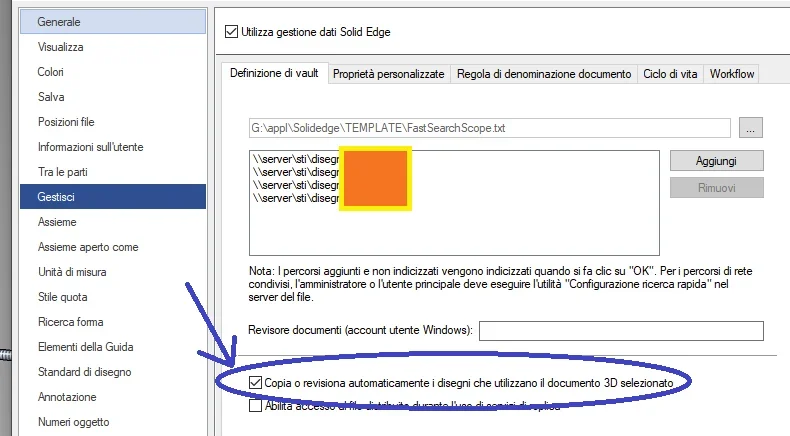The width and height of the screenshot is (790, 436).
Task: Select first server path in list
Action: (297, 159)
